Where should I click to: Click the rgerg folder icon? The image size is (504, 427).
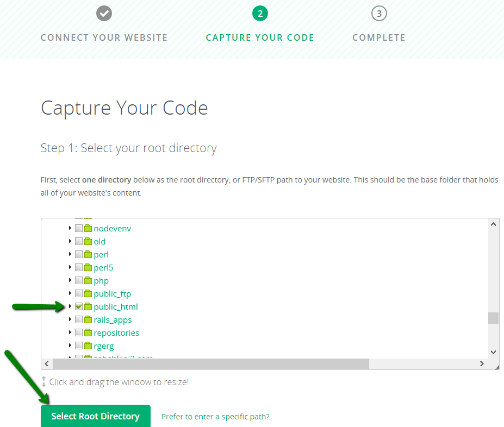pos(88,346)
